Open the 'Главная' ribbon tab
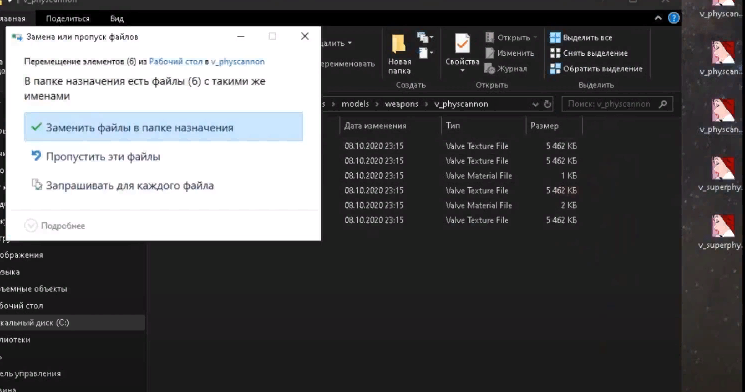Viewport: 745px width, 392px height. click(x=12, y=19)
